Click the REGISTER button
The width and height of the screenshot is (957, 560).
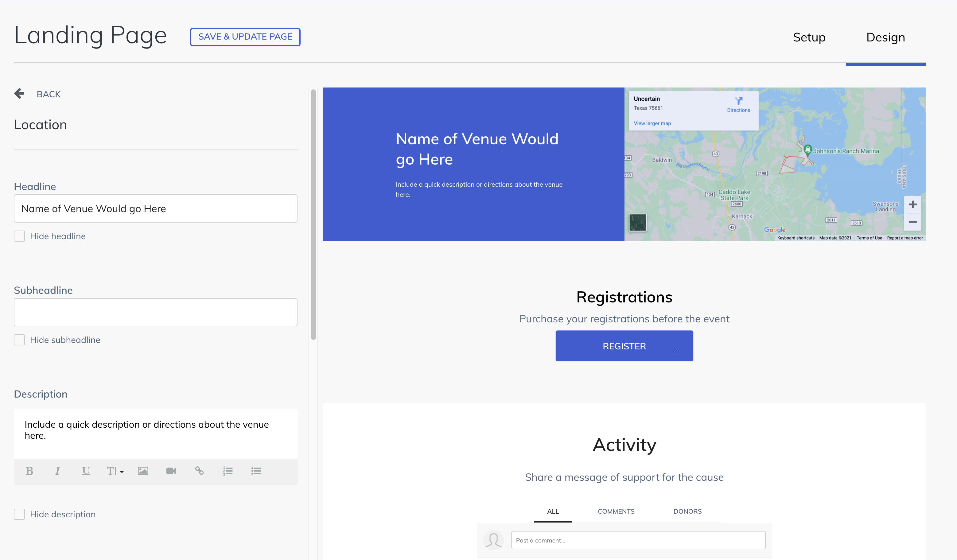click(x=624, y=346)
